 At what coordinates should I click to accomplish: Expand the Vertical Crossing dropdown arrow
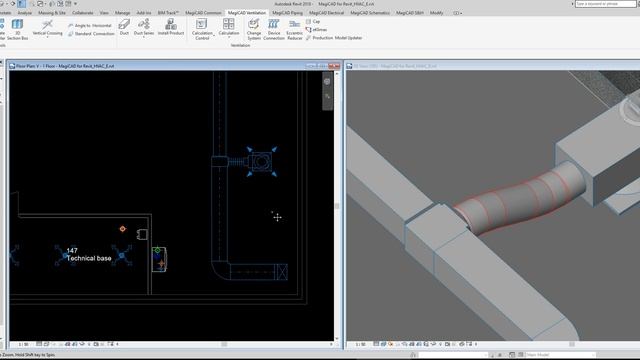point(47,38)
